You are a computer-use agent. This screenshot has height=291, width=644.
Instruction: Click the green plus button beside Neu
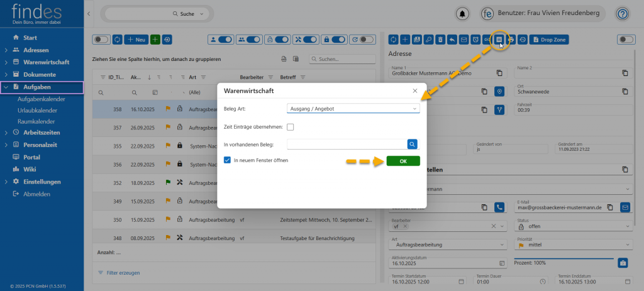click(x=155, y=40)
